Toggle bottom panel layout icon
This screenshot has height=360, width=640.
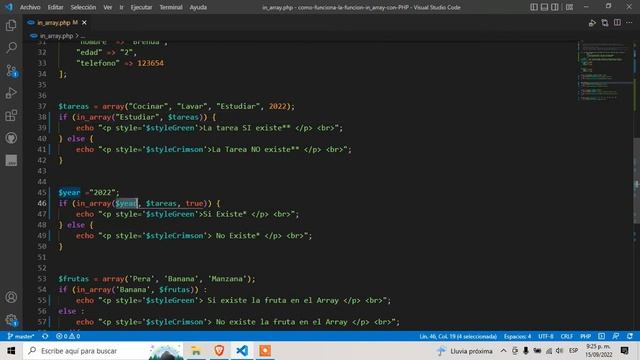544,7
